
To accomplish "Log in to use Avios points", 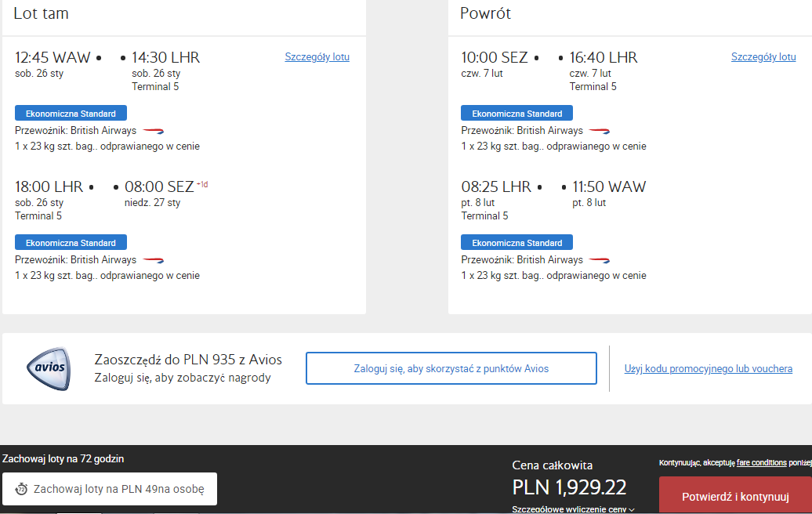I will coord(451,368).
